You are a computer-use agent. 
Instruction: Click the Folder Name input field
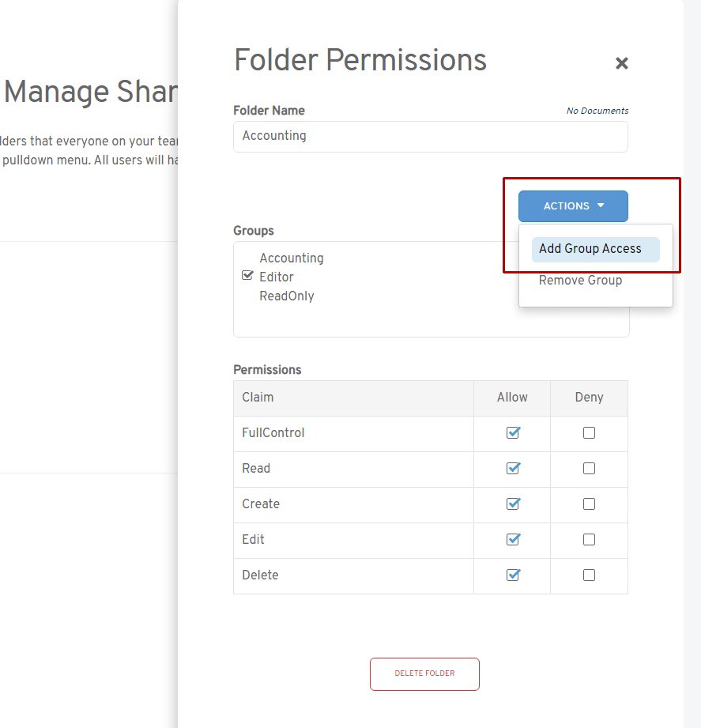coord(430,137)
